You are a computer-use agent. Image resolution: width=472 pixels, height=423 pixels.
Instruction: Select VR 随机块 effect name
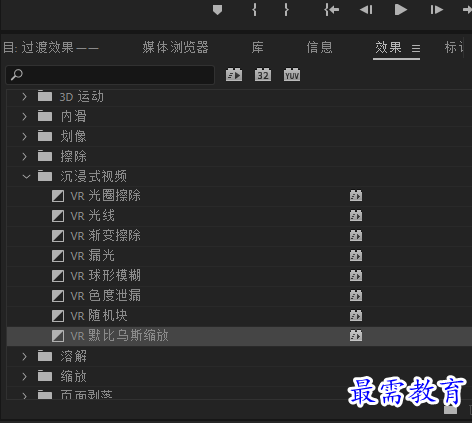point(99,316)
